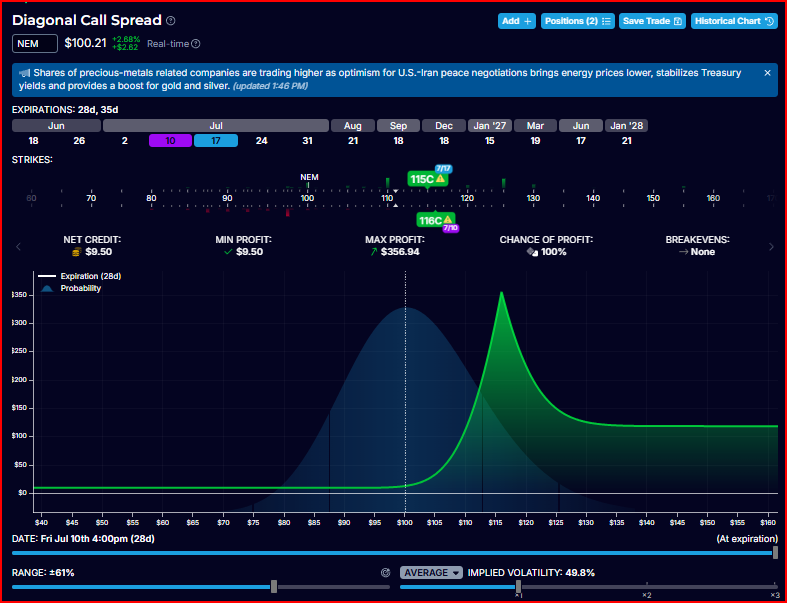This screenshot has height=603, width=787.
Task: Click the Chance of Profit dice icon
Action: pyautogui.click(x=532, y=252)
